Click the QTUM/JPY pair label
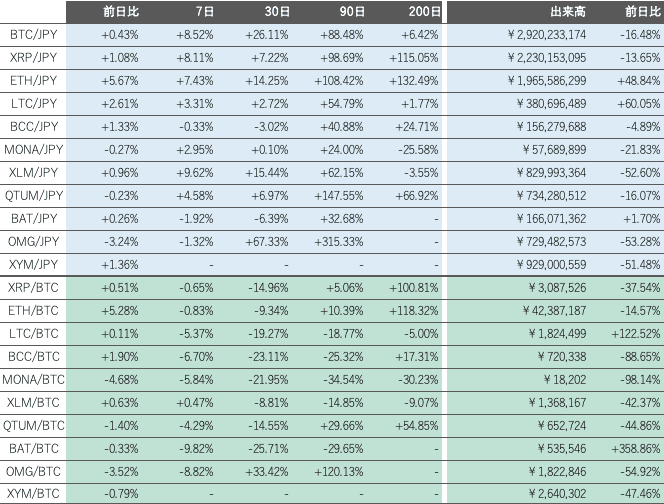Screen dimensions: 664x504 [33, 195]
